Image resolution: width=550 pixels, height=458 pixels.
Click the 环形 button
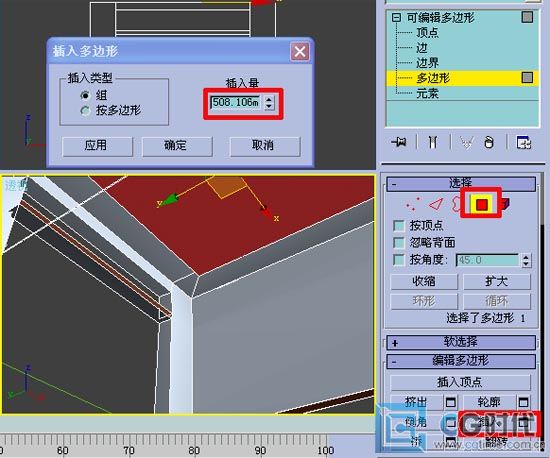(424, 301)
